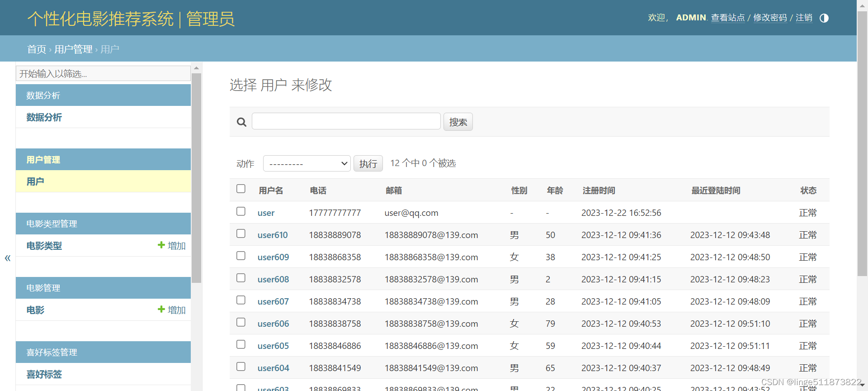Check the box for user605
This screenshot has width=868, height=391.
click(241, 344)
